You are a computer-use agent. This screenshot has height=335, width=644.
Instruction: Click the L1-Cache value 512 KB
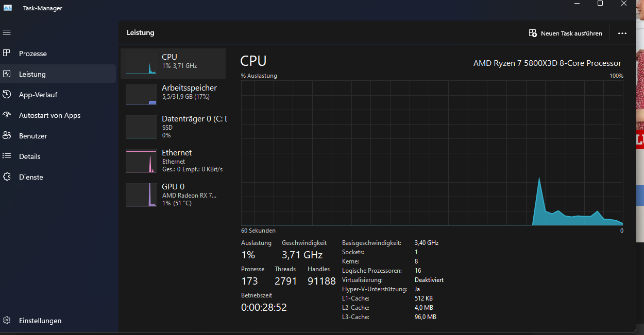pos(423,298)
